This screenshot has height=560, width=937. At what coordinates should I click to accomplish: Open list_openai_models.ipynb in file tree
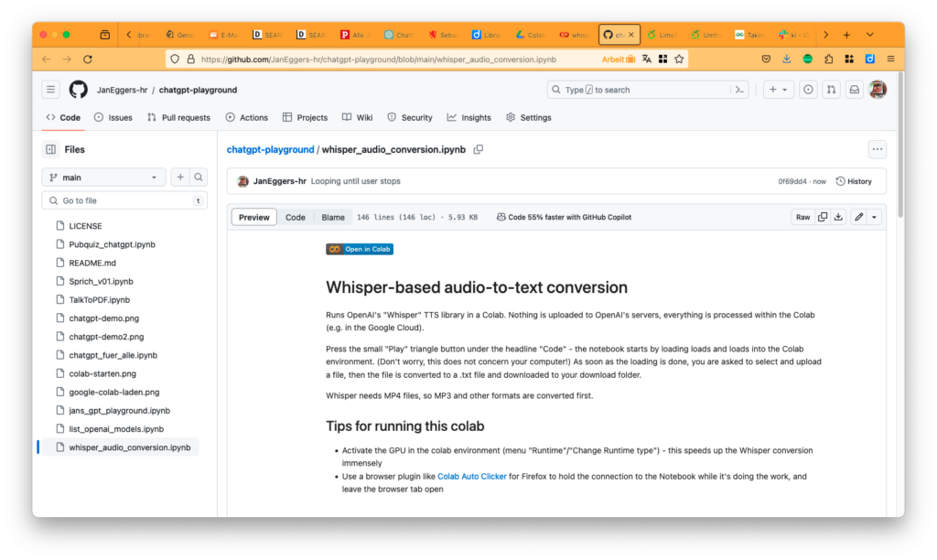116,429
